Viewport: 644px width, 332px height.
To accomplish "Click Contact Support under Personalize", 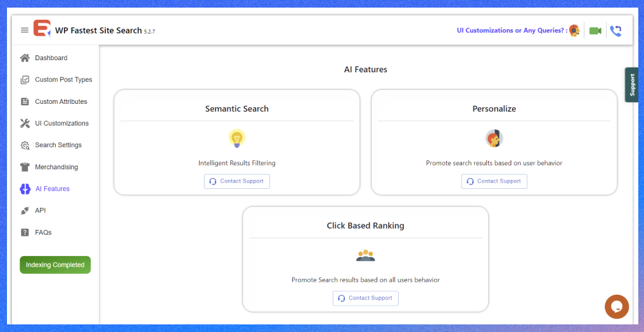I will click(x=494, y=181).
